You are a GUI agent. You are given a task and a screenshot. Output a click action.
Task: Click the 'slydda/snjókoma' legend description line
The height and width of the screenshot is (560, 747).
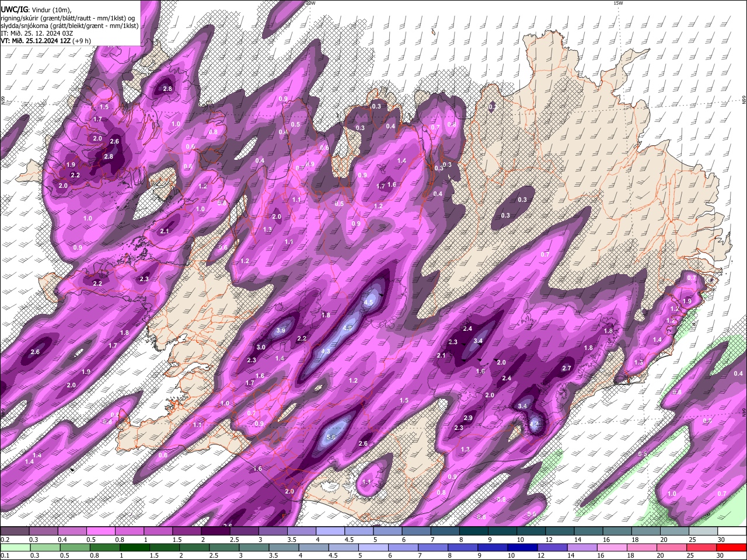[x=69, y=26]
